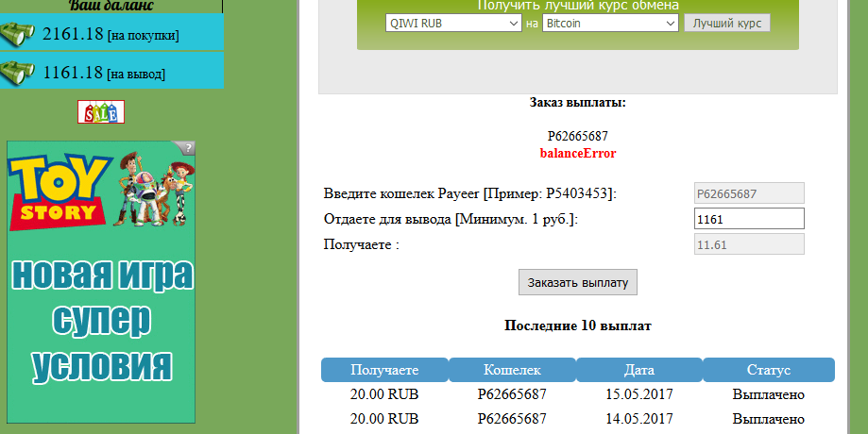This screenshot has width=868, height=434.
Task: Click the Лучший курс button
Action: point(727,24)
